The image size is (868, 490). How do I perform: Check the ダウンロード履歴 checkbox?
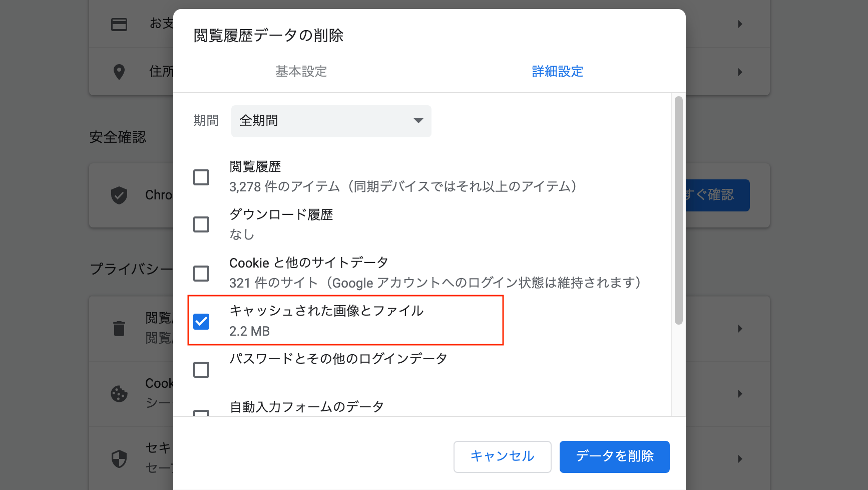(x=201, y=224)
